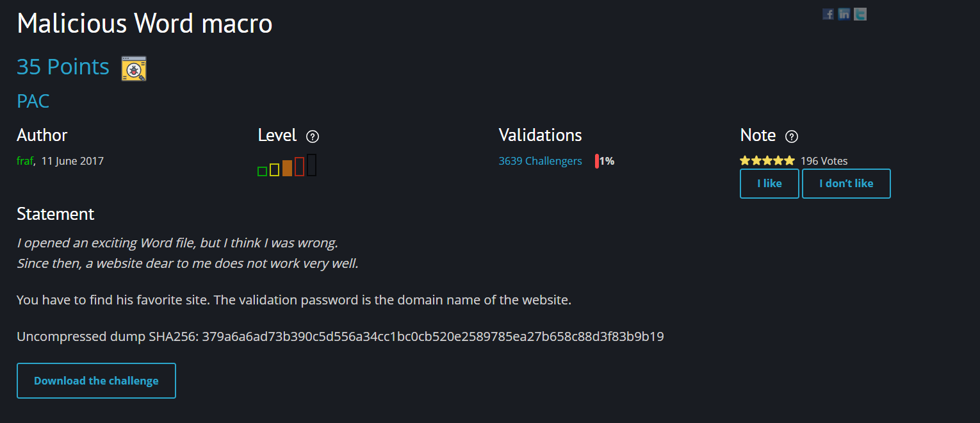Click the green level bar
The height and width of the screenshot is (423, 980).
coord(262,171)
